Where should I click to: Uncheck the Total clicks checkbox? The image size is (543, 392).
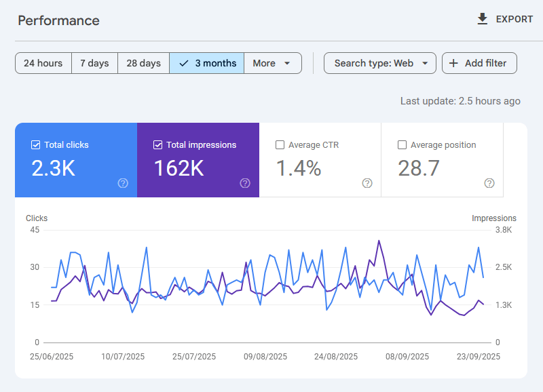point(36,144)
